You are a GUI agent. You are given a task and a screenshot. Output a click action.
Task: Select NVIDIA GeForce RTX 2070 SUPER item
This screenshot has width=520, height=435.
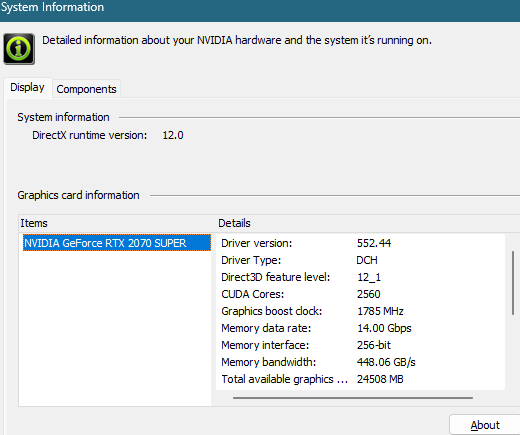click(117, 243)
